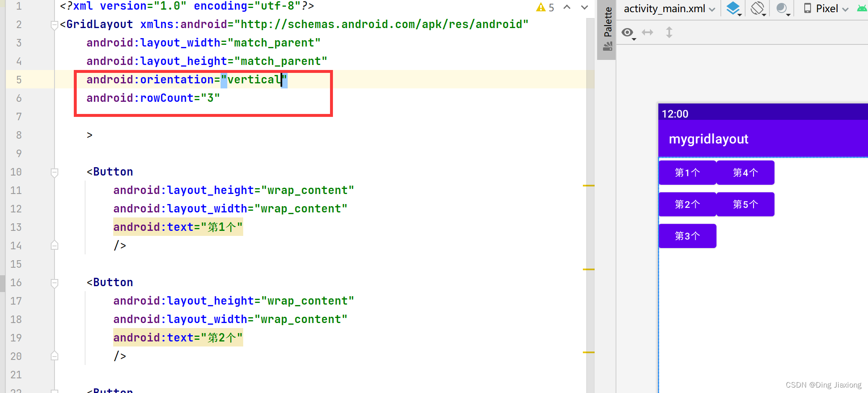Click the fold end marker at line 20
The image size is (868, 393).
coord(54,356)
